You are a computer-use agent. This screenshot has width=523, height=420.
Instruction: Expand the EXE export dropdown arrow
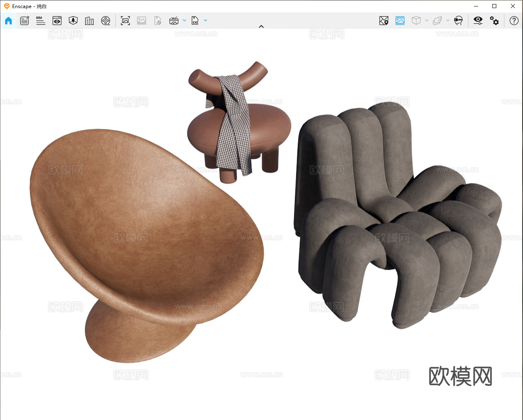[205, 20]
